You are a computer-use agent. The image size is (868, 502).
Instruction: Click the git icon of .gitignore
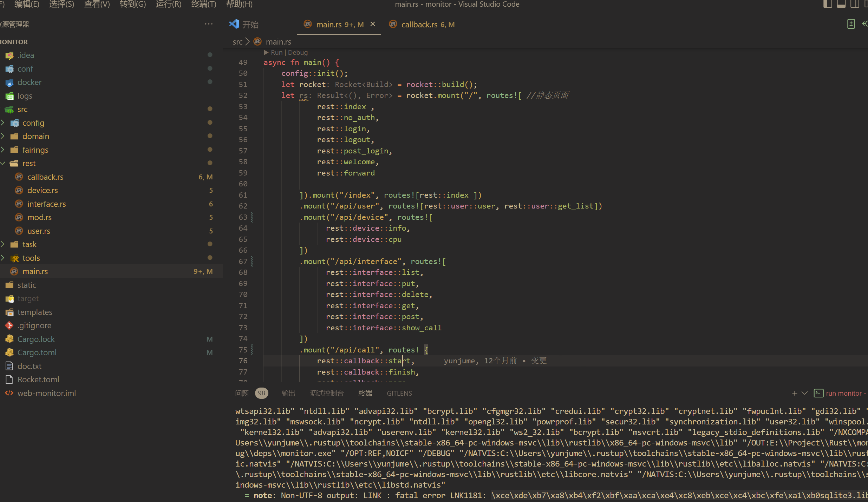tap(9, 326)
